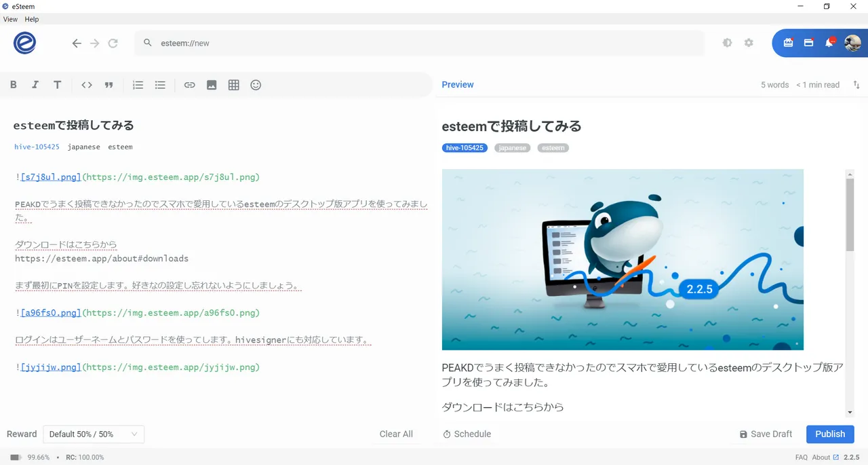Go forward with the right arrow
This screenshot has width=868, height=465.
pos(95,43)
